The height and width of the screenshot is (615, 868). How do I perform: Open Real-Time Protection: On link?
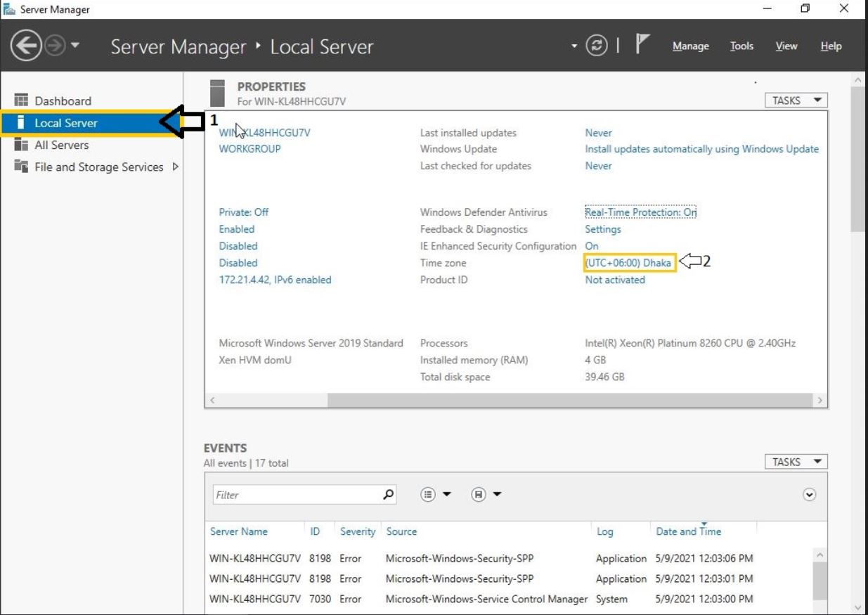[640, 212]
